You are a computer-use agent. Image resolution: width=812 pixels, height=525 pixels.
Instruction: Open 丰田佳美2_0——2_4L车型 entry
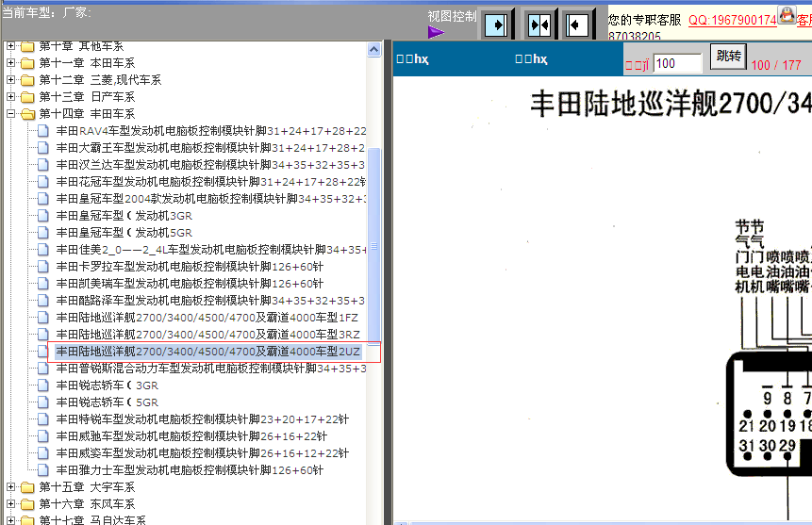coord(210,250)
